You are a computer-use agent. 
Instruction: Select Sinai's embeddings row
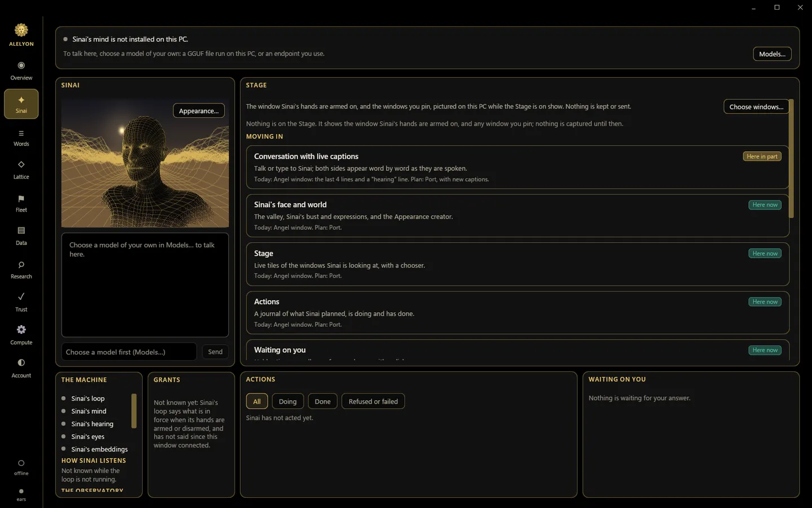[x=95, y=449]
